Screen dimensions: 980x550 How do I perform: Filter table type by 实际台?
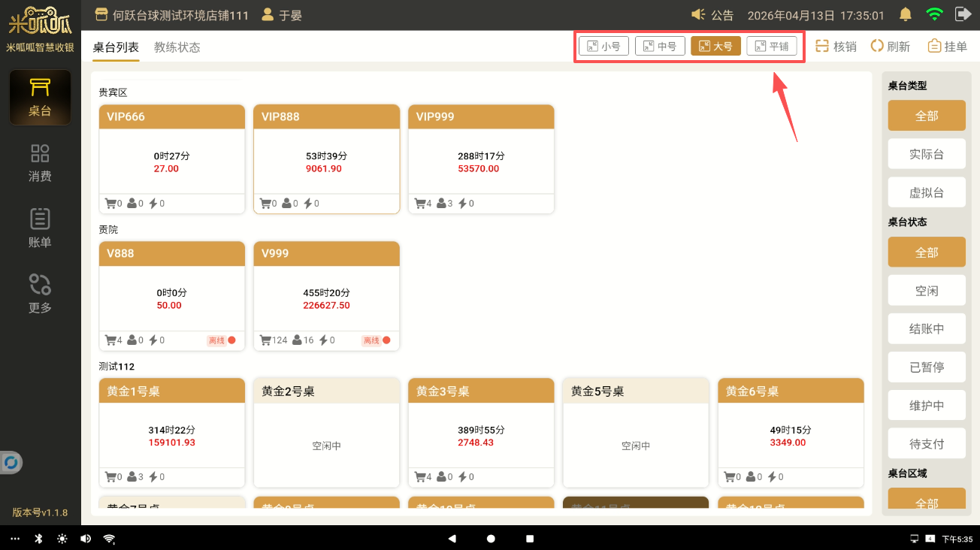tap(926, 155)
